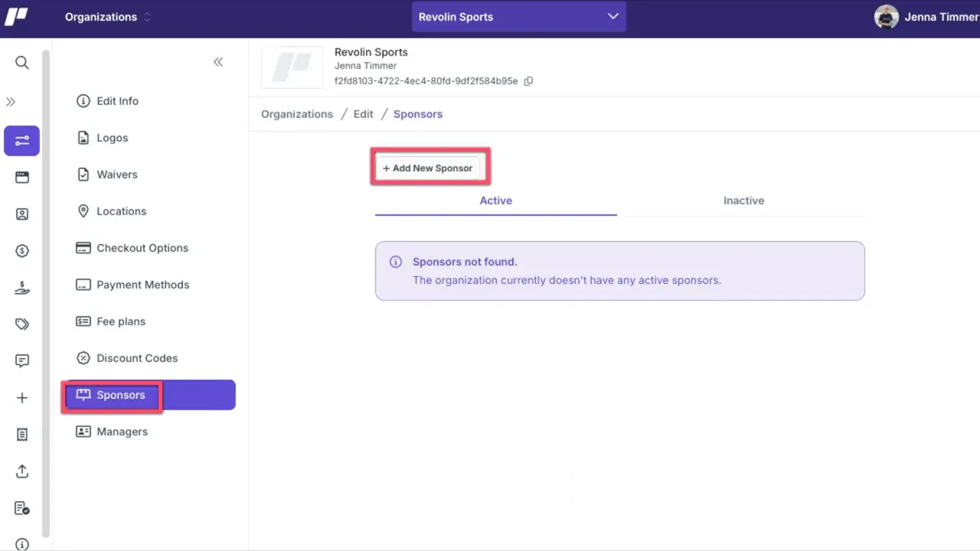Select the organization settings sliders icon

coord(21,141)
